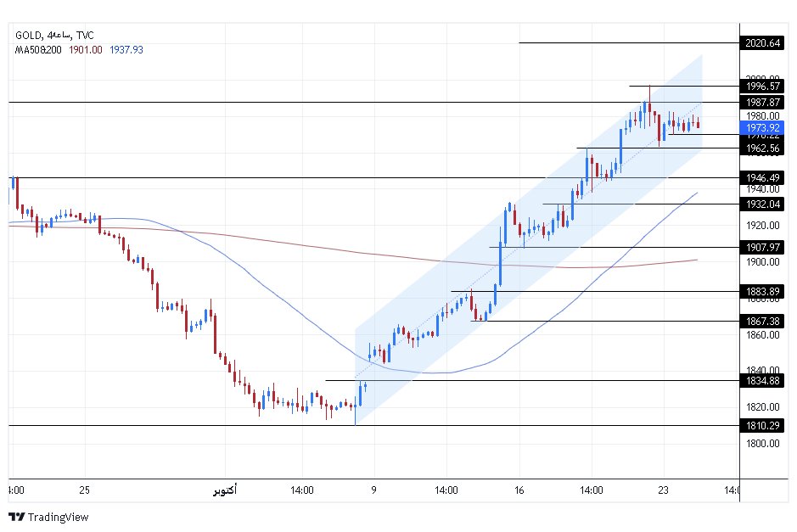Screen dimensions: 797x532
Task: Click the 1996.57 price level label
Action: pos(761,86)
